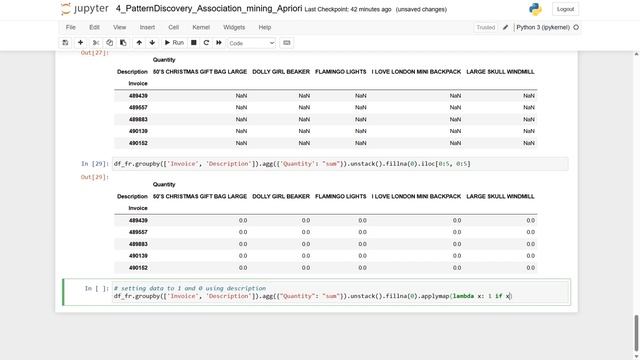
Task: Click LARGE SKULL WINDMILL header in Out[29]
Action: 500,196
